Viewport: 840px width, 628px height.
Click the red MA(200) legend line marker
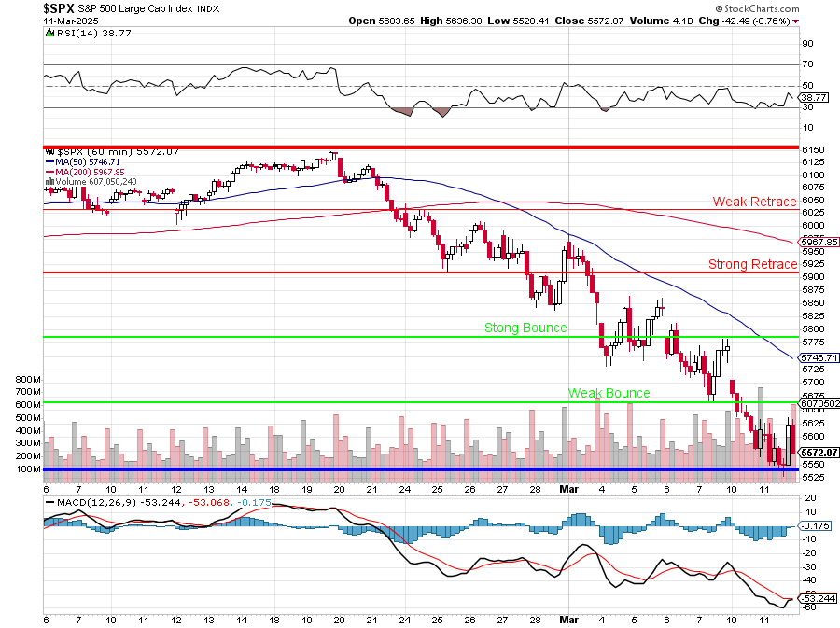click(x=49, y=172)
